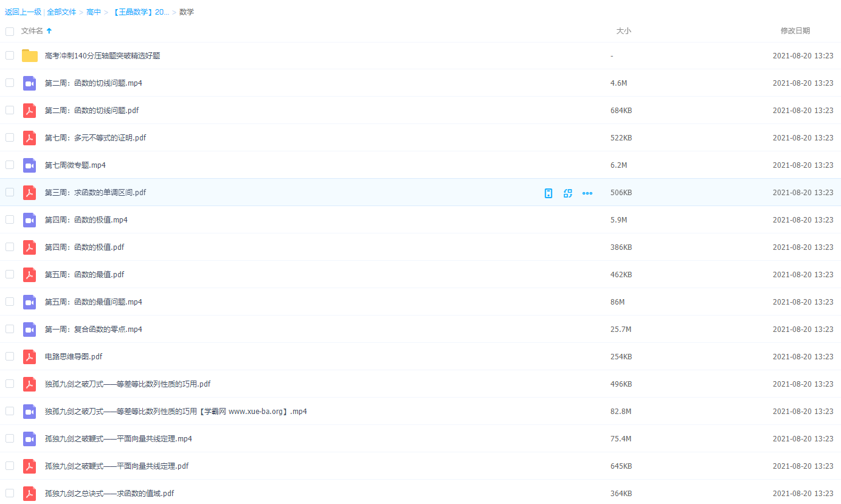841x504 pixels.
Task: Open the 高考冲刺140分压轴题突破精选好题 folder icon
Action: click(x=29, y=56)
